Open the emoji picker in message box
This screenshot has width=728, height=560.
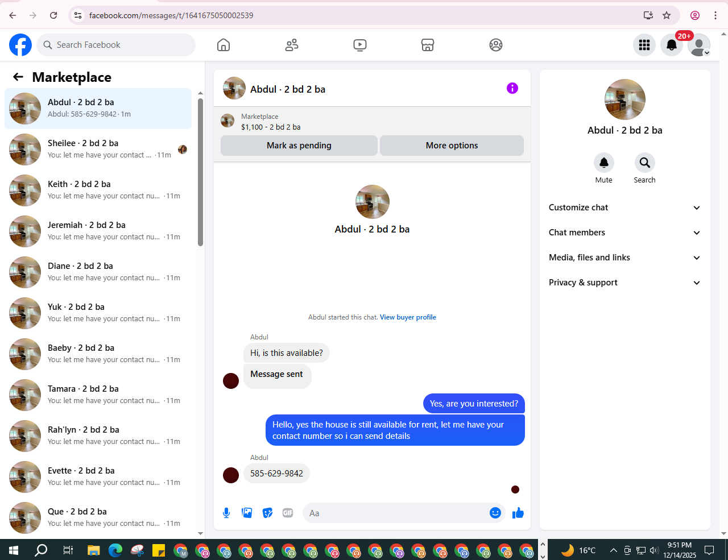tap(495, 513)
